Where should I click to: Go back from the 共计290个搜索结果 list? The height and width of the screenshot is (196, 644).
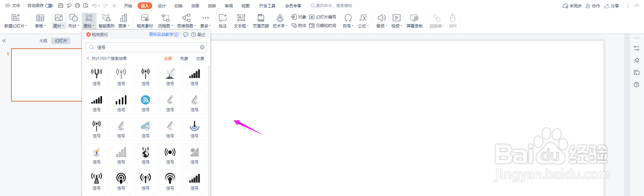tap(88, 58)
